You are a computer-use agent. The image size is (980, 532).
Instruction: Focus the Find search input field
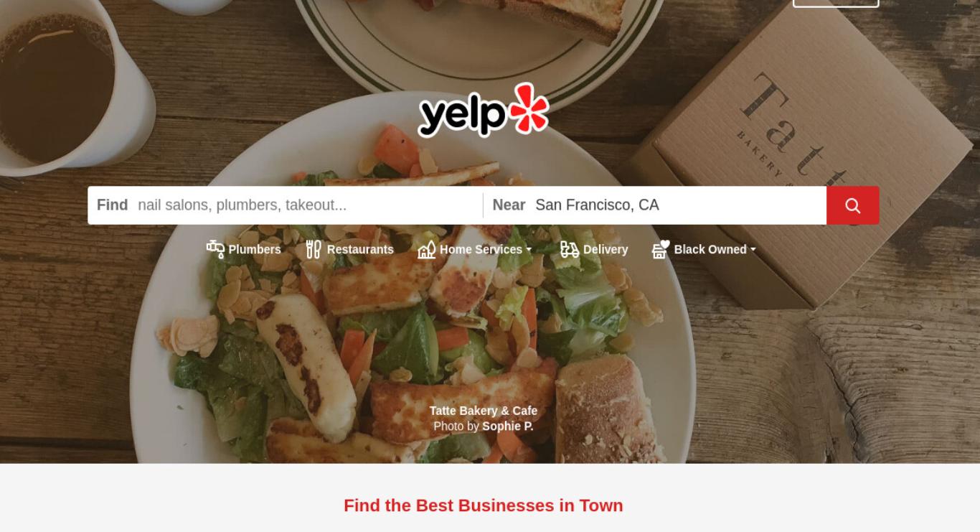pyautogui.click(x=306, y=205)
